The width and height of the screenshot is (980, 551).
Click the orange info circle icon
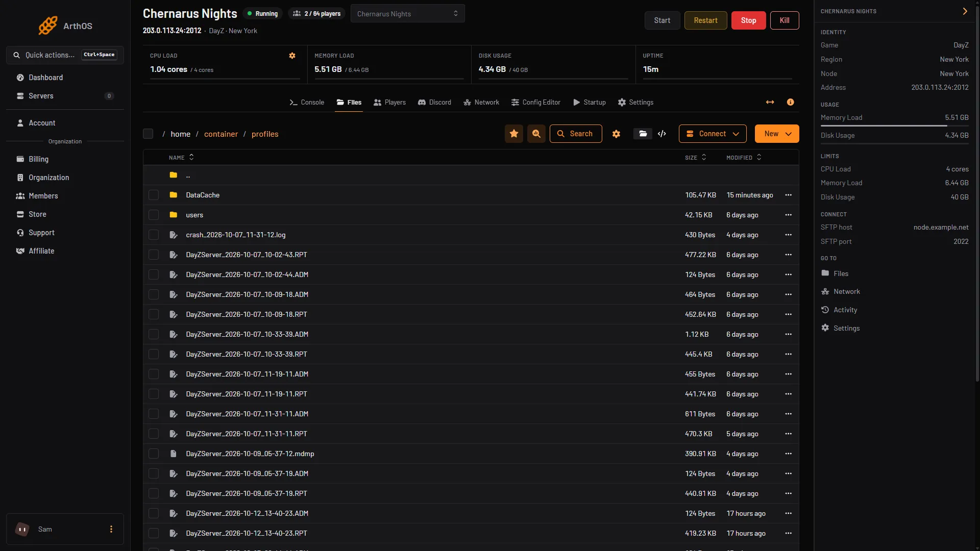[791, 102]
